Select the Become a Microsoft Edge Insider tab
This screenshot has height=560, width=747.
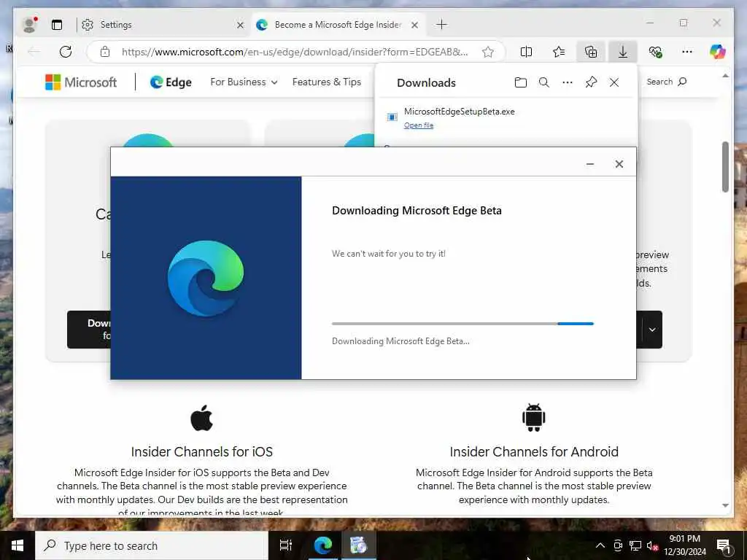pyautogui.click(x=338, y=25)
